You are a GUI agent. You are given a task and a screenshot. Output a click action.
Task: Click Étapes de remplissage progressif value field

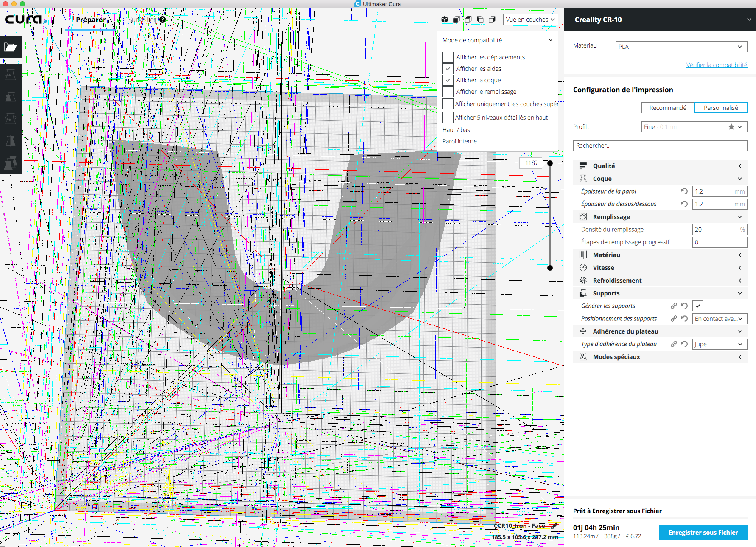(x=720, y=242)
